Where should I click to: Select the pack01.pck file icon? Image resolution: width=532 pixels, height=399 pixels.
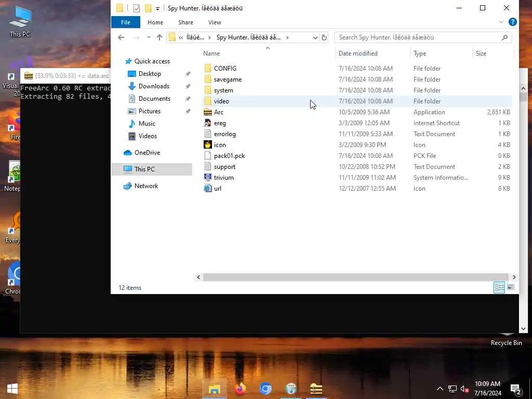[208, 156]
